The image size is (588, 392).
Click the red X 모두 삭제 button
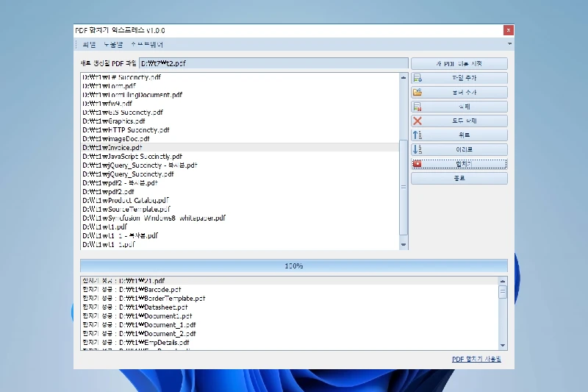(x=459, y=121)
